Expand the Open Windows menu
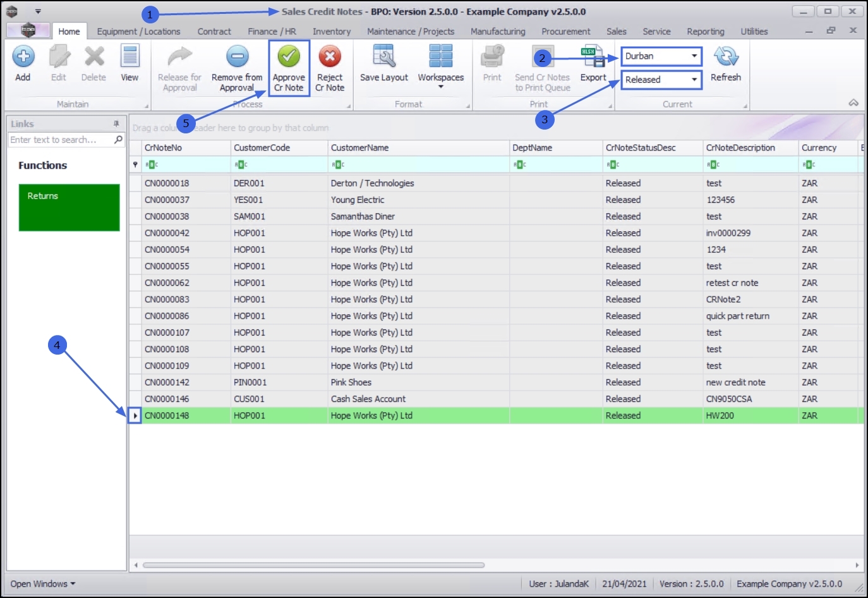Screen dimensions: 868x598 42,584
